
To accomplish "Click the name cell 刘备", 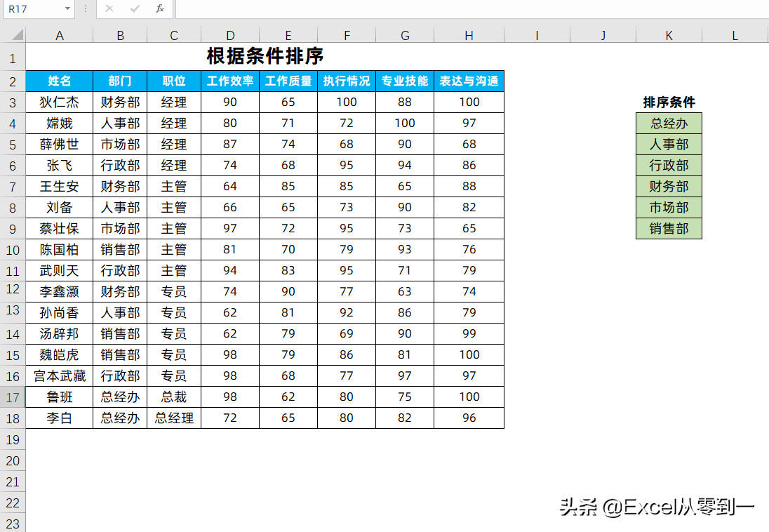I will [60, 208].
